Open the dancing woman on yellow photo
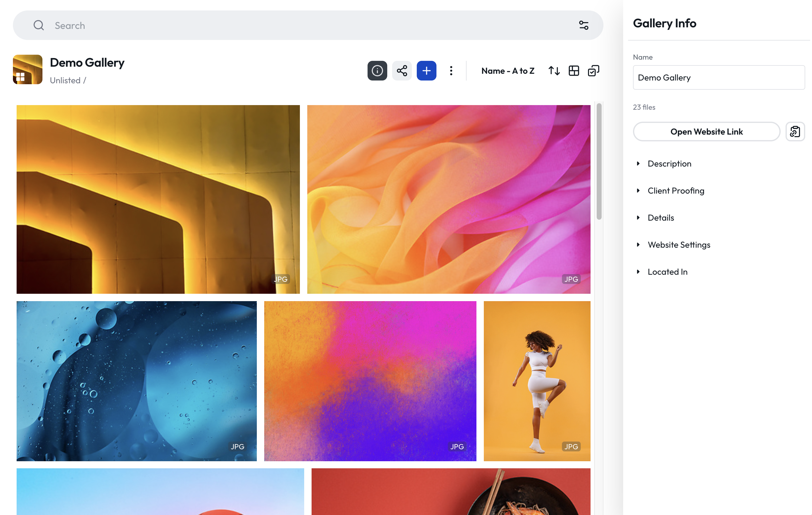Viewport: 812px width, 515px height. pos(537,381)
